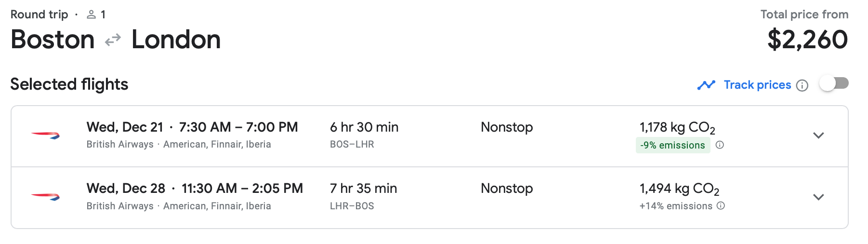Select the Wed, Dec 21 departure flight row
The height and width of the screenshot is (244, 868).
192,127
